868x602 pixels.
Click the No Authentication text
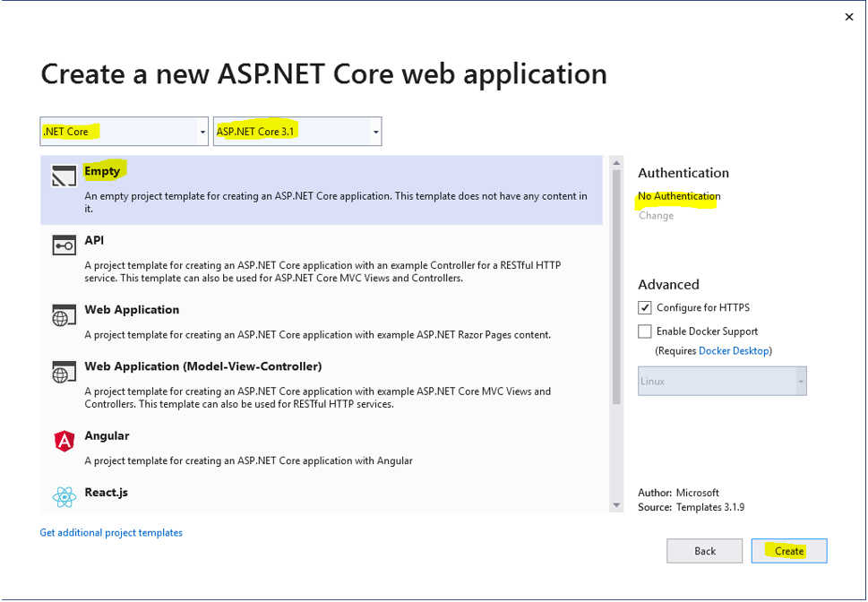tap(679, 196)
